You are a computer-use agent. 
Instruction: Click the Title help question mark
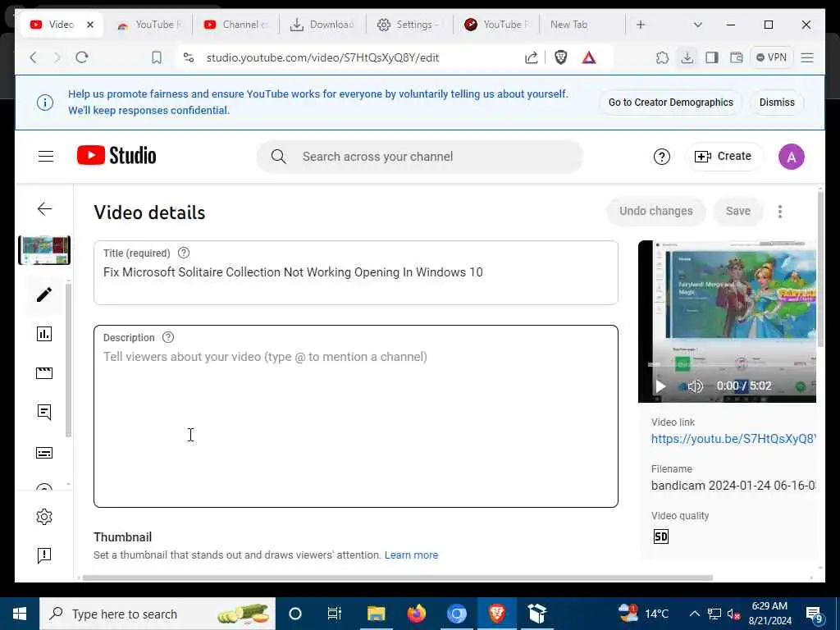coord(184,253)
